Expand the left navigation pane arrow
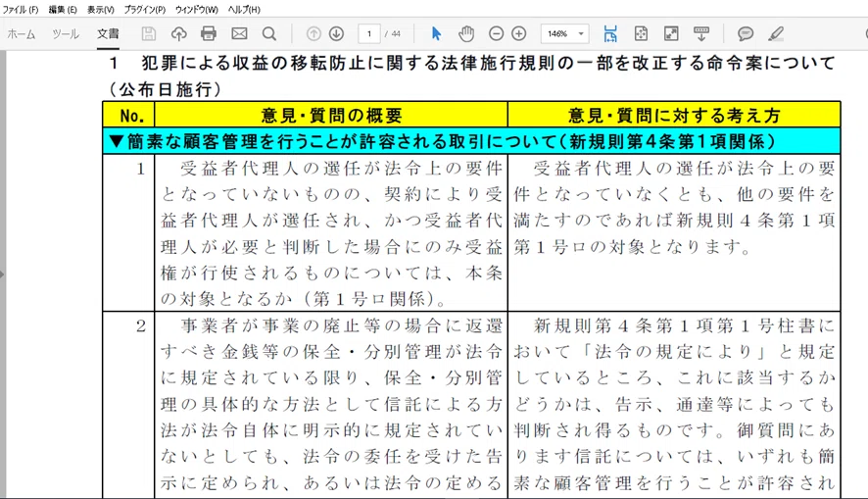Image resolution: width=868 pixels, height=499 pixels. tap(2, 274)
